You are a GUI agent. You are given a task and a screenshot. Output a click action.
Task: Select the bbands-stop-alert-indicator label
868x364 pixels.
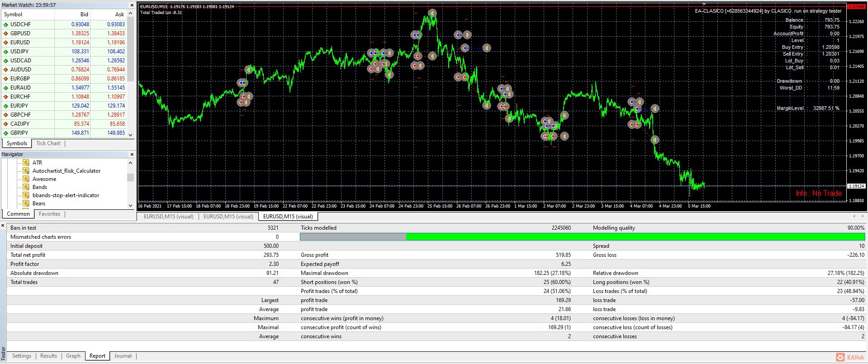pyautogui.click(x=66, y=195)
